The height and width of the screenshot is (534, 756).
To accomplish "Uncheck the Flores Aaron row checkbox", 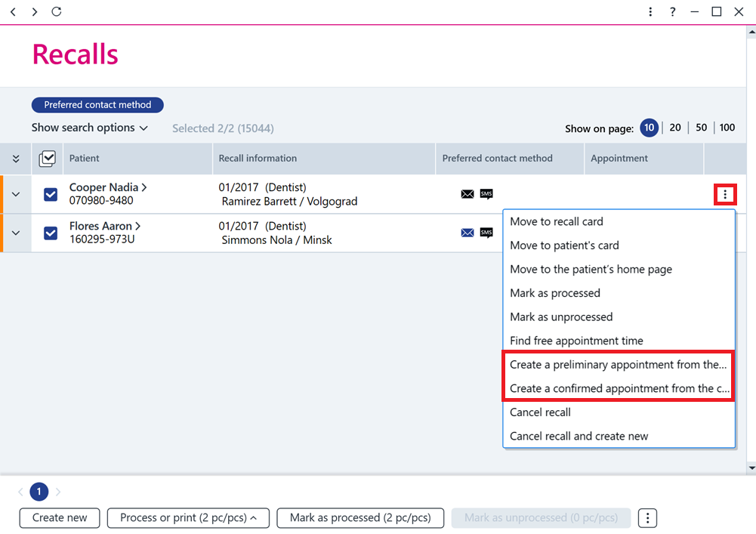I will [x=51, y=233].
